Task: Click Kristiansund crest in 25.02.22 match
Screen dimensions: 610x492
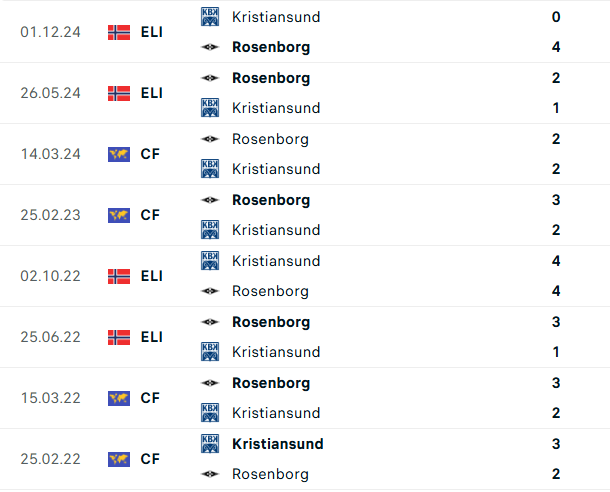Action: click(x=210, y=444)
